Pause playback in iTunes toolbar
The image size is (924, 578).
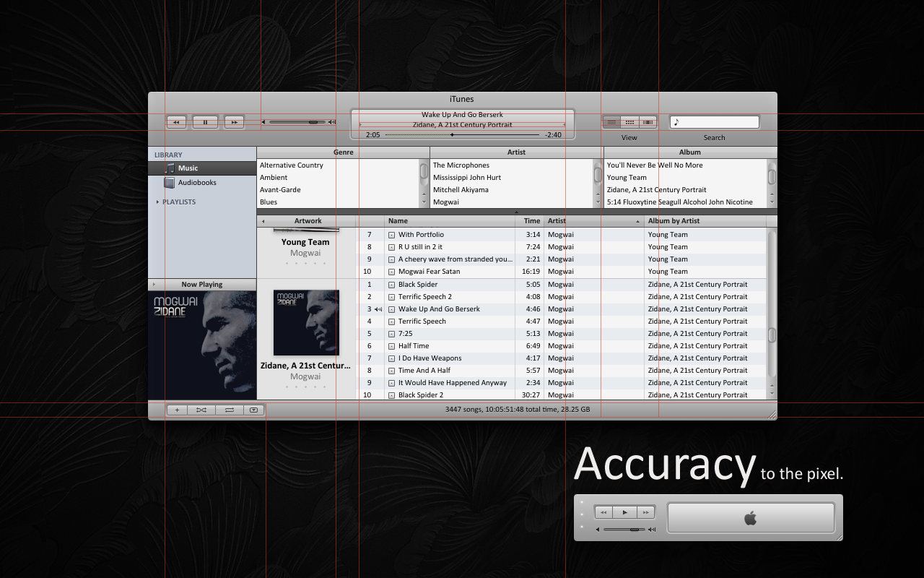(205, 122)
